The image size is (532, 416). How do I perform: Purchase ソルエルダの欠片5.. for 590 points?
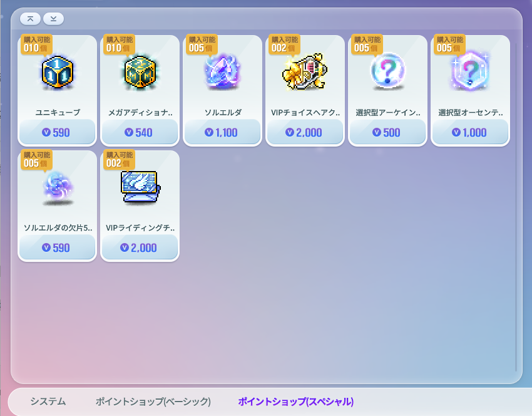pyautogui.click(x=58, y=247)
